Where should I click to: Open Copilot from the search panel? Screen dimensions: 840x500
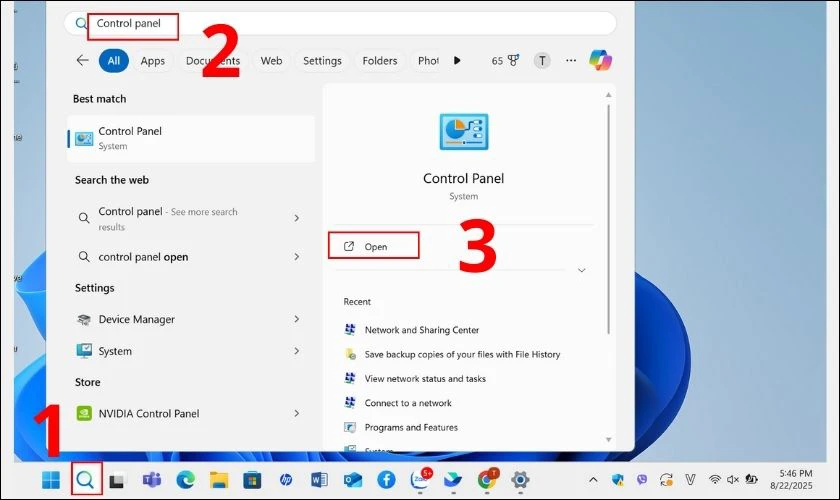coord(601,60)
